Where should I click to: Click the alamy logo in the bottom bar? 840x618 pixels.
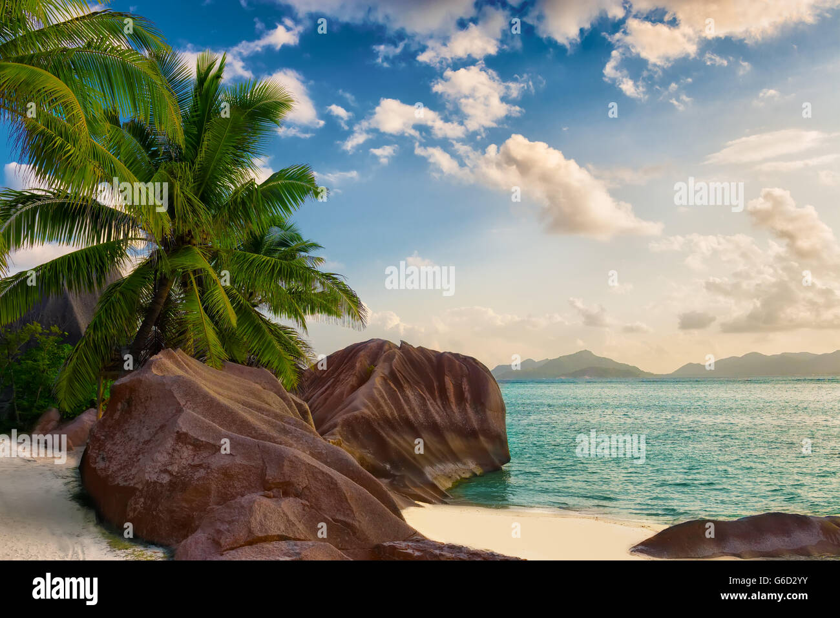pos(65,589)
